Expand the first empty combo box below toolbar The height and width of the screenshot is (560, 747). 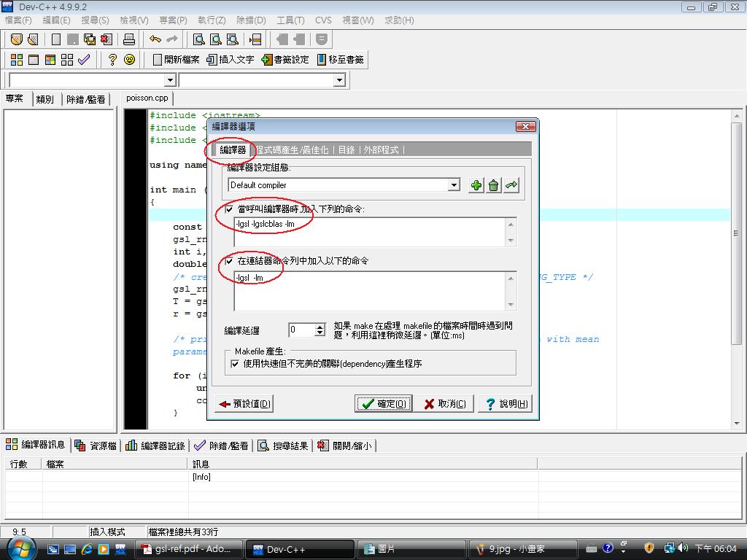click(x=170, y=80)
